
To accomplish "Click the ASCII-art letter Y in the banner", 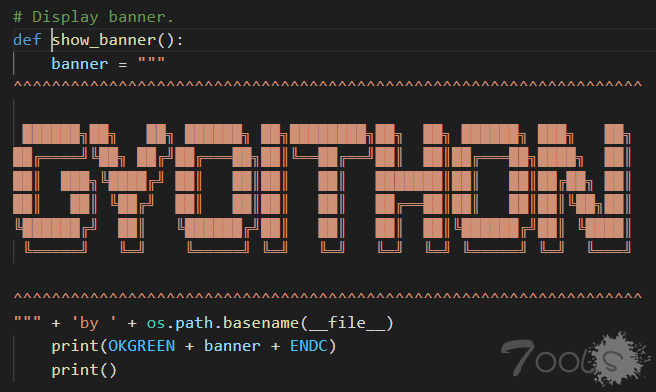I will pyautogui.click(x=131, y=188).
